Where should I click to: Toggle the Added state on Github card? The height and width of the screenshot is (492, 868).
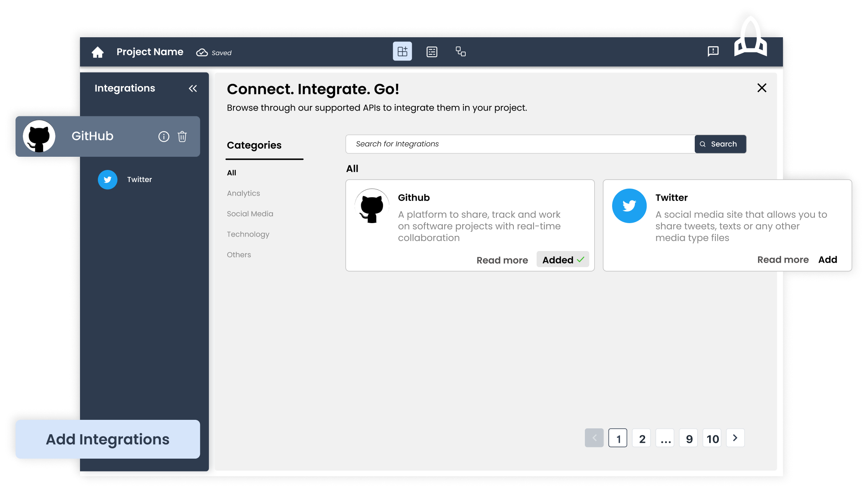(563, 260)
